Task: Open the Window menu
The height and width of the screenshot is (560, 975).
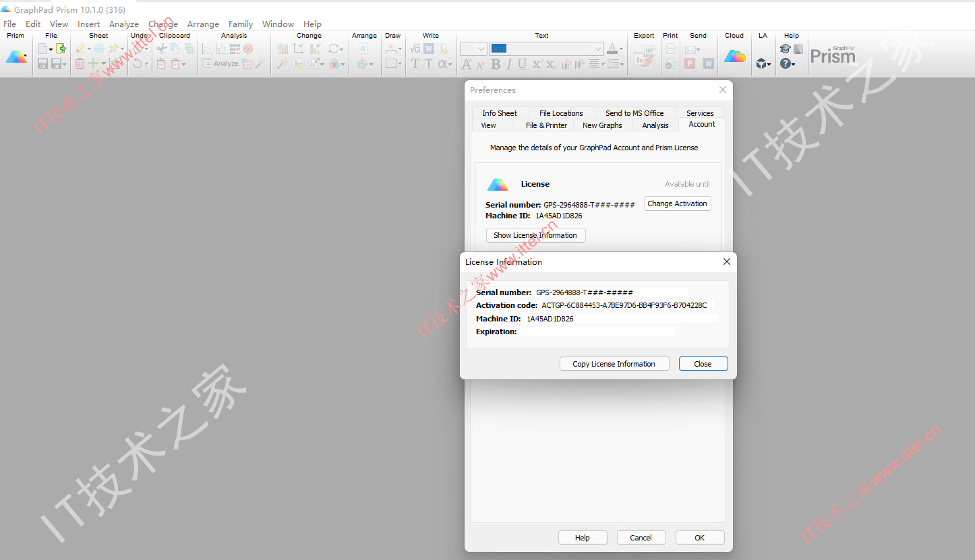Action: point(278,24)
